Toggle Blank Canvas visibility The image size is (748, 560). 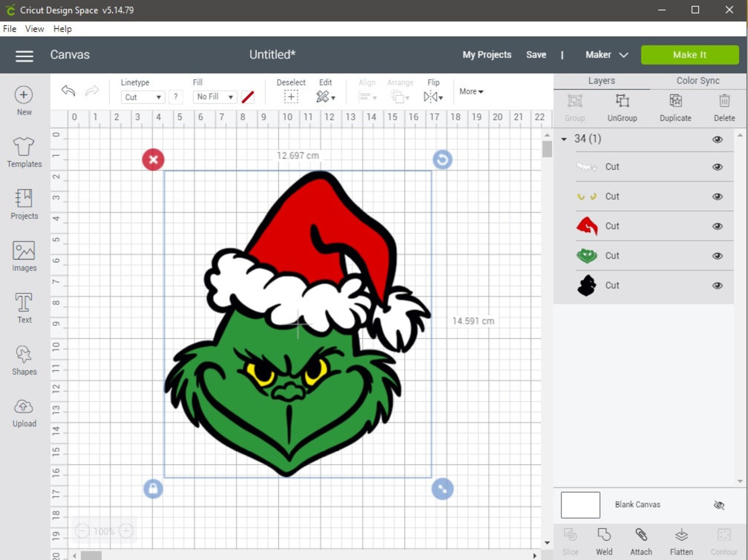pyautogui.click(x=719, y=505)
